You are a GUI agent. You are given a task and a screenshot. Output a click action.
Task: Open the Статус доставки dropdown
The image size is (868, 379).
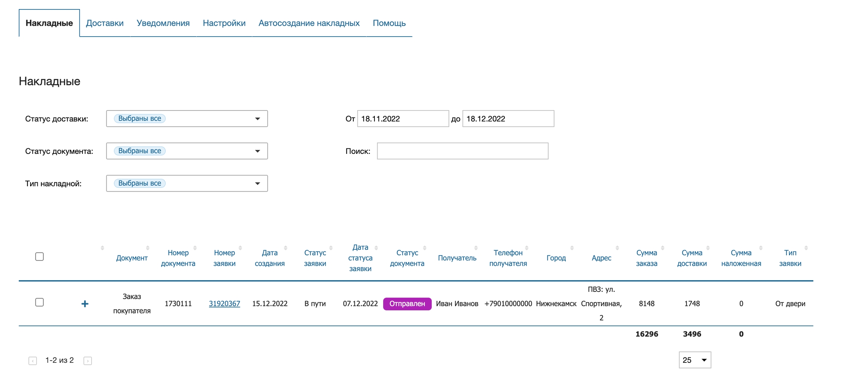click(187, 119)
